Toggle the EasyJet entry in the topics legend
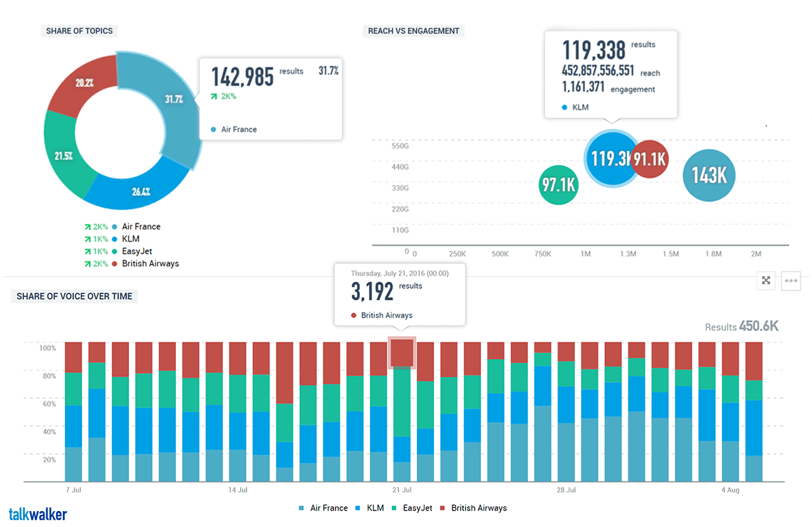The image size is (812, 527). (x=138, y=251)
